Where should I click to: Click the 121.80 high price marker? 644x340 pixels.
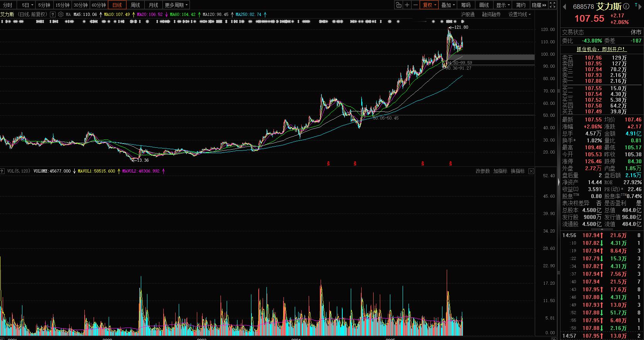(461, 27)
